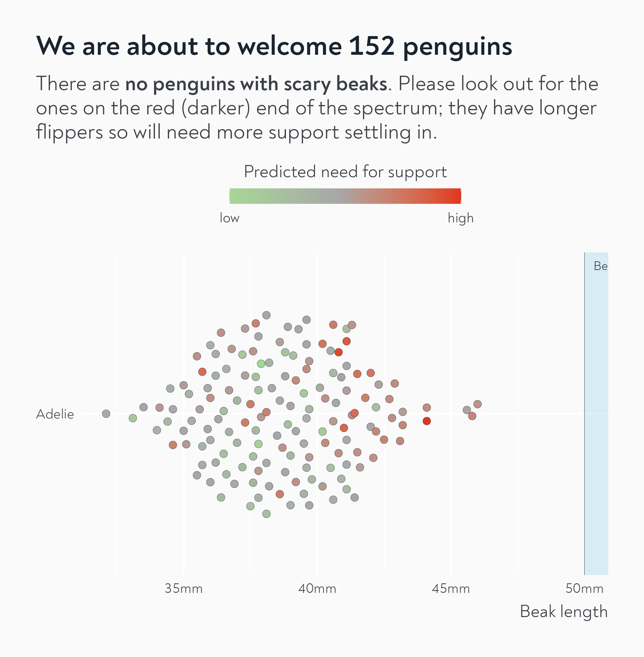Click the leftmost gray penguin dot
Screen dimensions: 644x657
pos(106,414)
